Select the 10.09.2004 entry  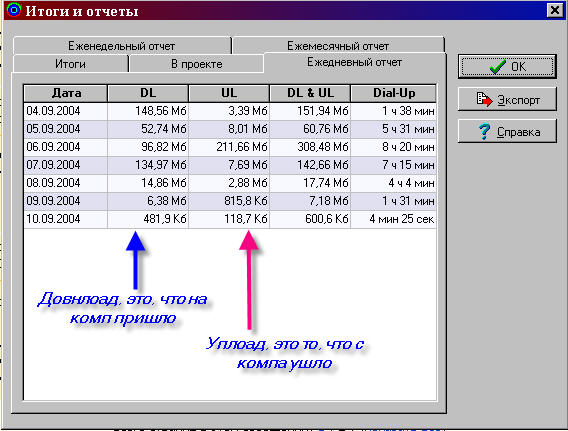tap(230, 219)
